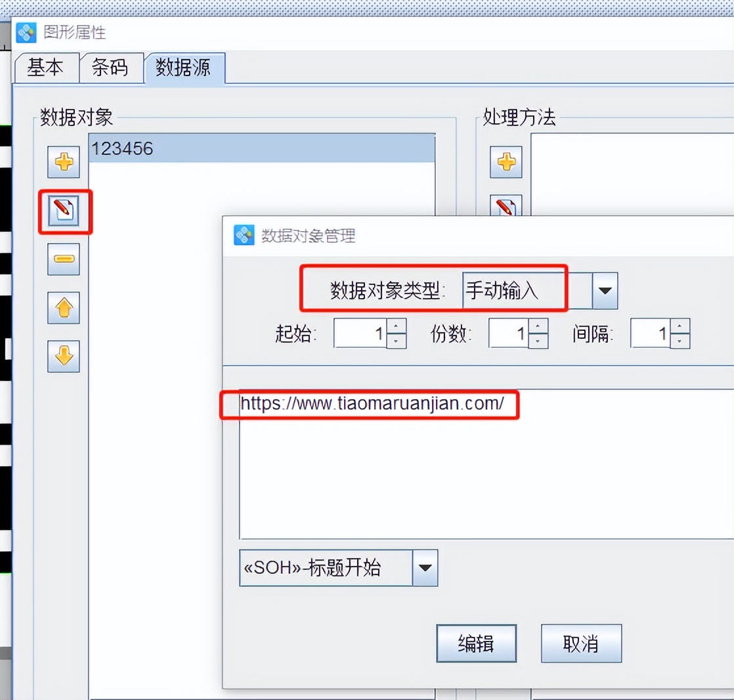Decrease the 份数 value with down stepper
Image resolution: width=734 pixels, height=700 pixels.
538,341
